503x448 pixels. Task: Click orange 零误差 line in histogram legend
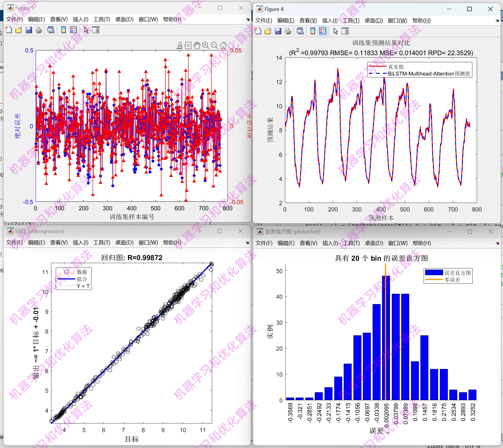coord(434,280)
